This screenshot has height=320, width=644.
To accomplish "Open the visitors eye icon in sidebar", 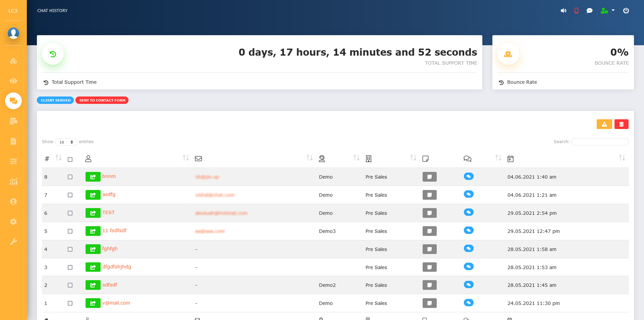I will 13,81.
